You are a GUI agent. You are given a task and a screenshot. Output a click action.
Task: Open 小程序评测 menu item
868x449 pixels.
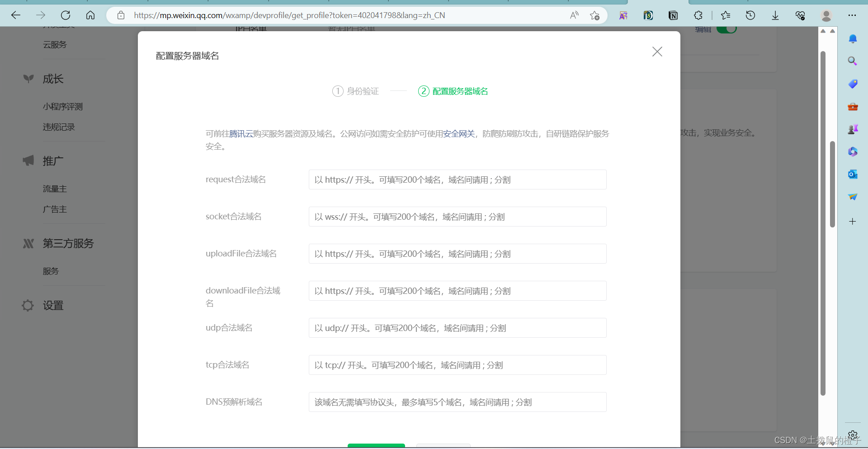(x=63, y=107)
